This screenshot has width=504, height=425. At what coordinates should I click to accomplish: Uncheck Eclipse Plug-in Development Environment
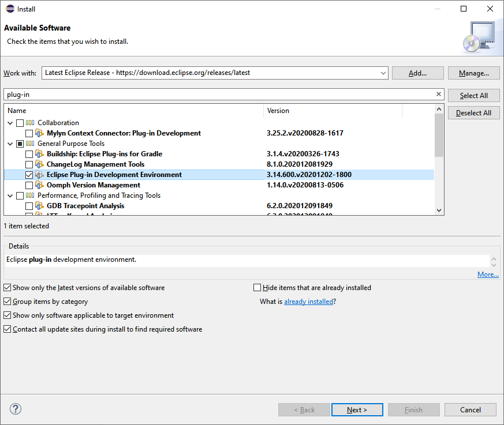click(x=29, y=175)
